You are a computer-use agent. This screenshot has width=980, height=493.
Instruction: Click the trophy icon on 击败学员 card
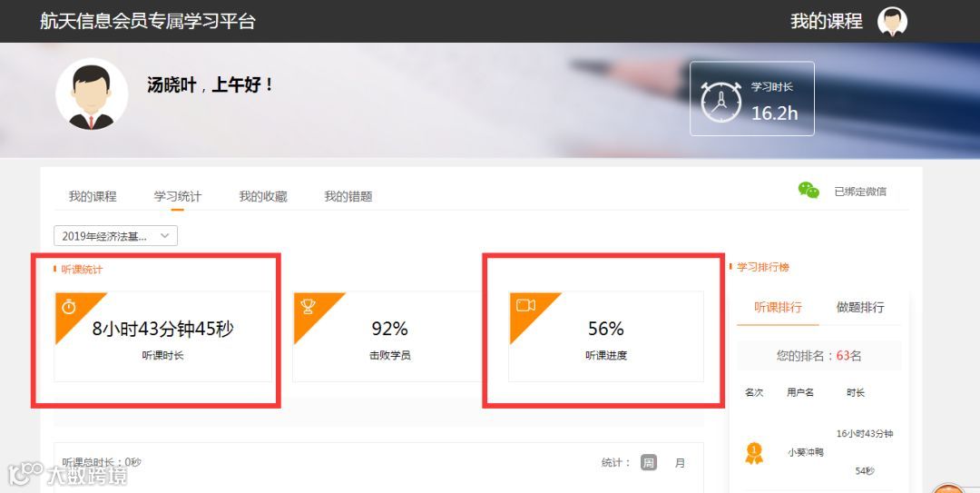[x=309, y=307]
